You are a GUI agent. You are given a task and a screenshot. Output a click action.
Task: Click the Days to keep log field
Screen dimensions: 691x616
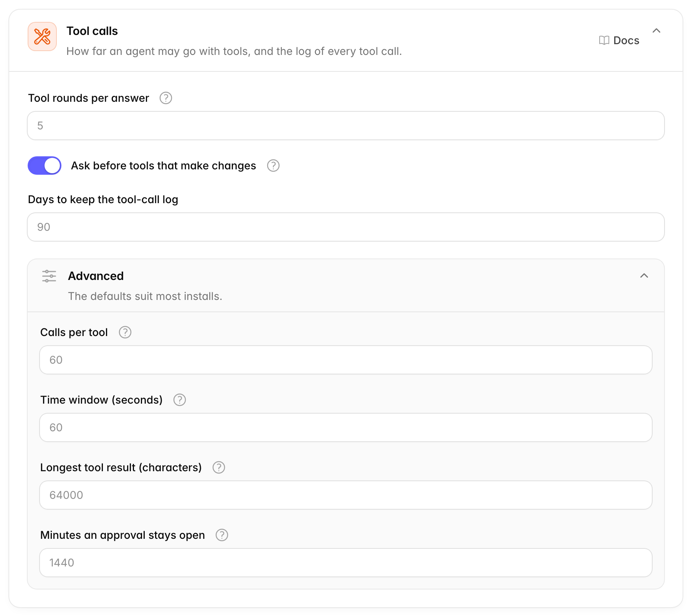(346, 227)
